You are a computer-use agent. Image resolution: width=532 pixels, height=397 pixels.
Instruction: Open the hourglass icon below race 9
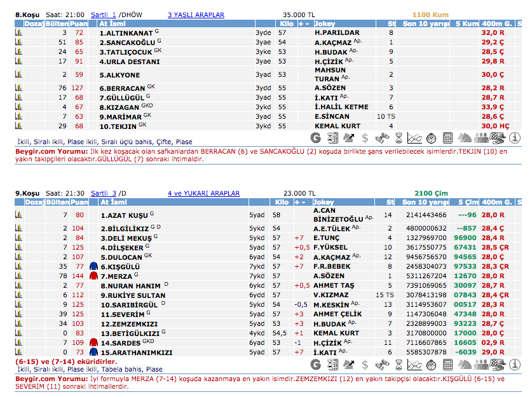pos(398,365)
